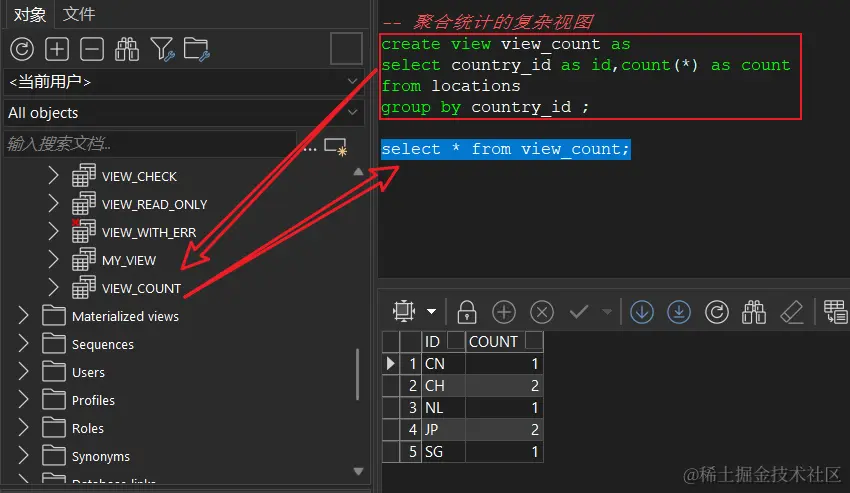Expand the VIEW_READ_ONLY node
Screen dimensions: 850x493
[x=53, y=204]
